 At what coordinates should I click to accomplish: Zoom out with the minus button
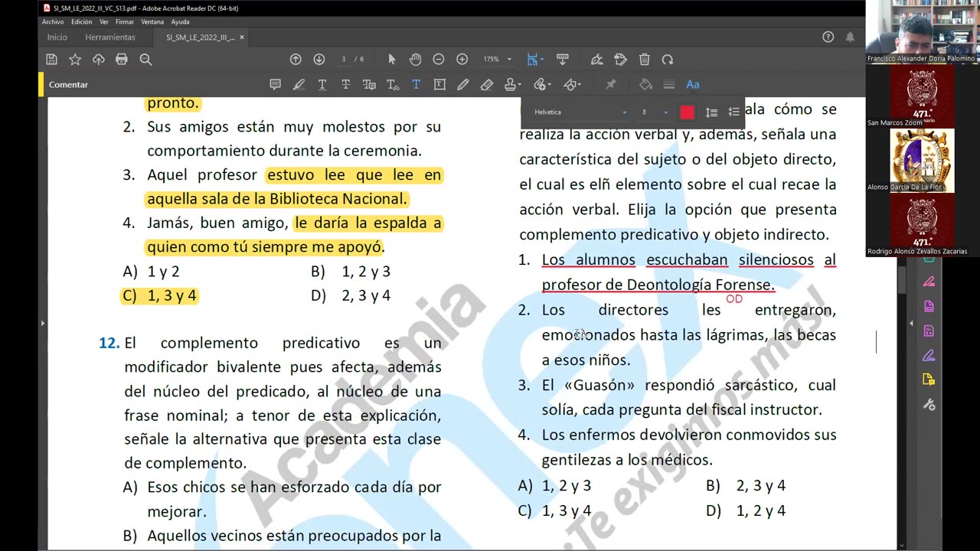[x=439, y=60]
